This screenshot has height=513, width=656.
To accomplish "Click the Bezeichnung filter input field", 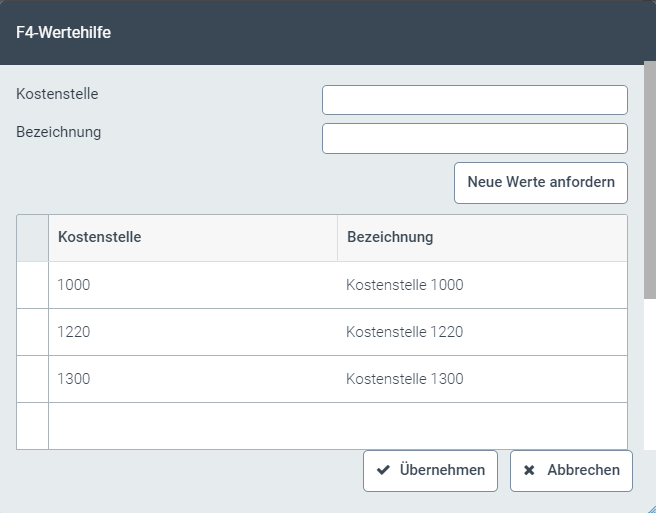I will pyautogui.click(x=475, y=139).
